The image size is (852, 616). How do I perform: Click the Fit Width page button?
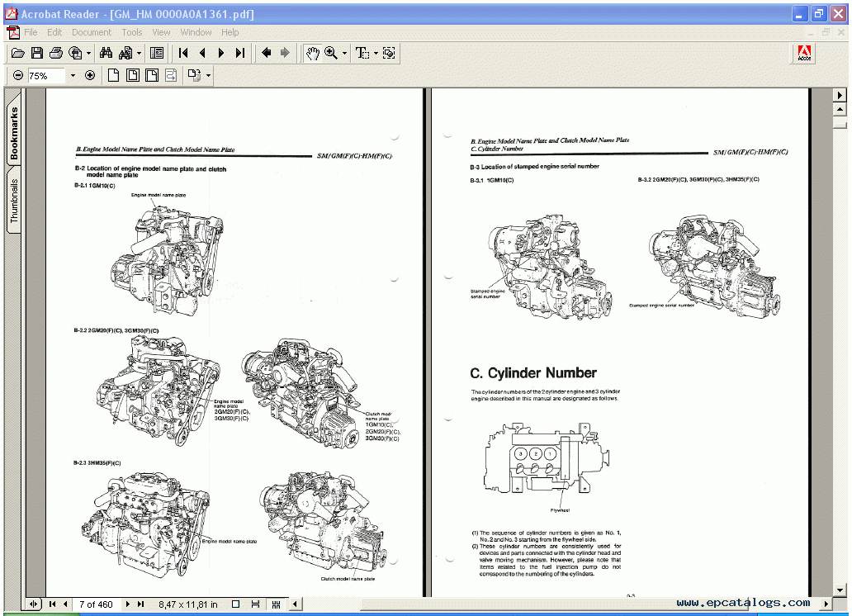tap(152, 76)
